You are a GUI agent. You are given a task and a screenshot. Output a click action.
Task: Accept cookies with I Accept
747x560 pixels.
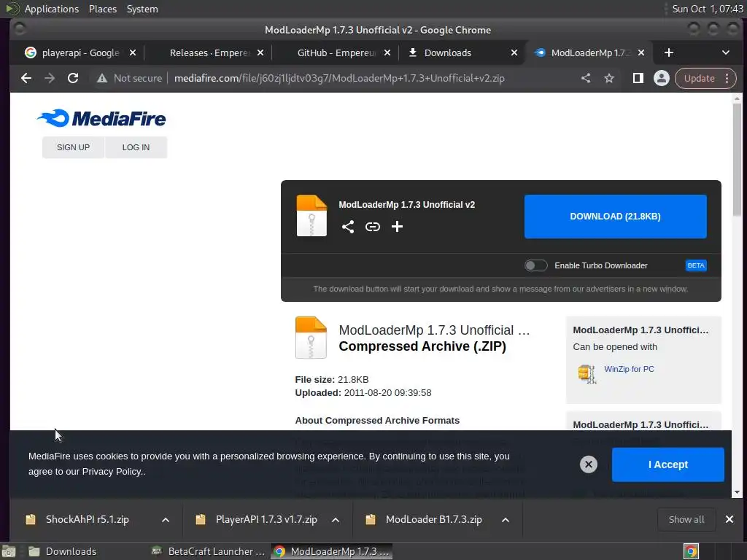[668, 464]
